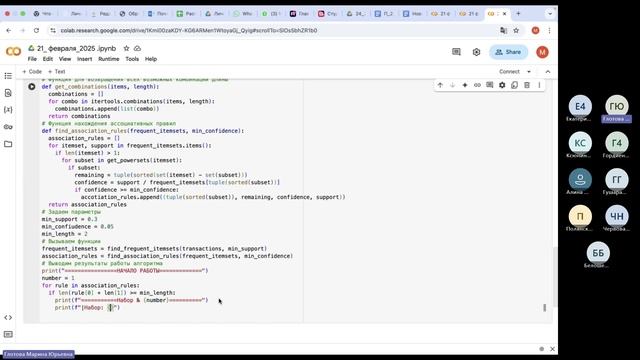This screenshot has height=360, width=640.
Task: Star the 21_февраля_2025 notebook
Action: pyautogui.click(x=127, y=48)
